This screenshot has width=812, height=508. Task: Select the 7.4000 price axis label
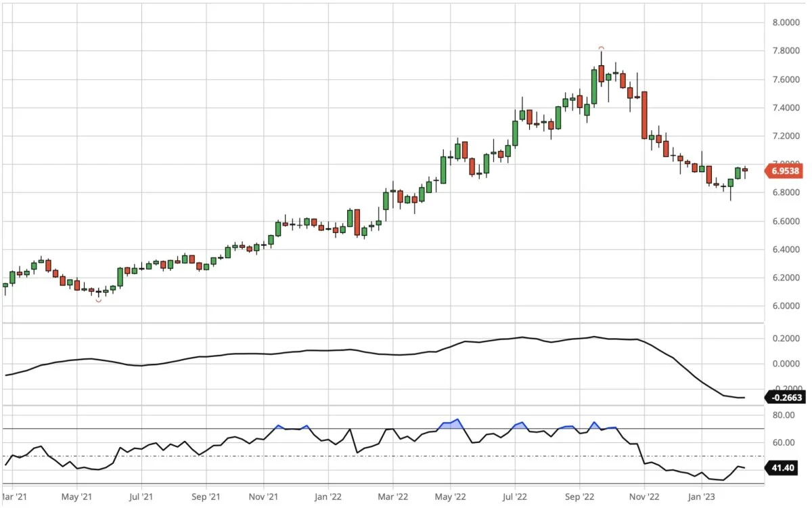[785, 108]
